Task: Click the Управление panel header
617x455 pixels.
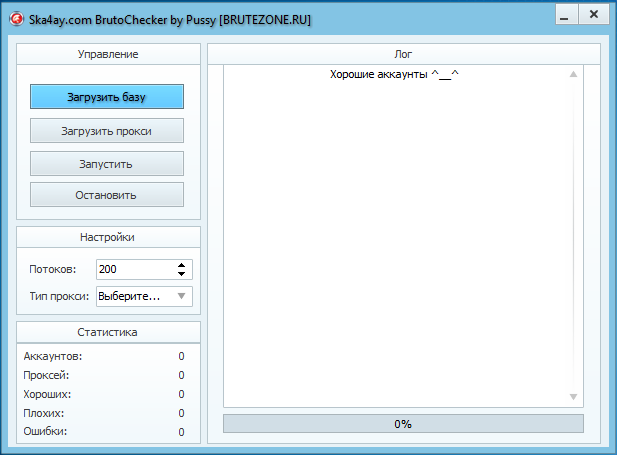Action: [108, 54]
